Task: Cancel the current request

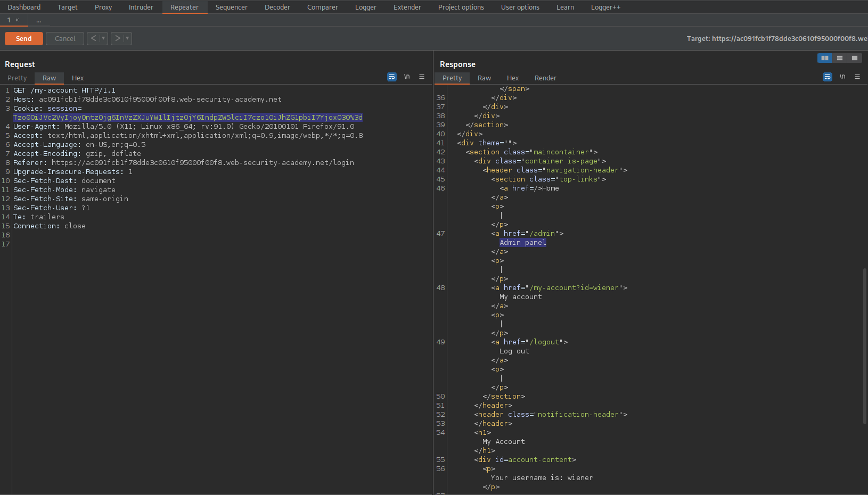Action: click(65, 38)
